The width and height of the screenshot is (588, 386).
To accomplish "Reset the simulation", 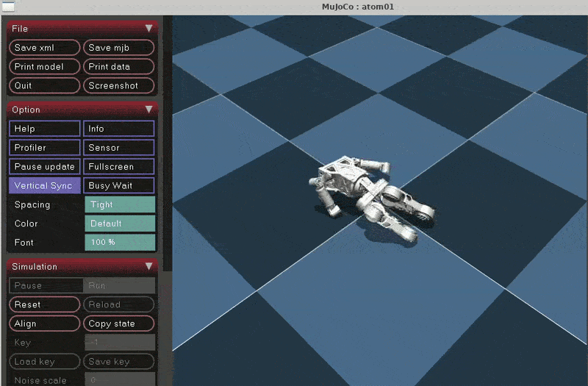I will pyautogui.click(x=44, y=304).
